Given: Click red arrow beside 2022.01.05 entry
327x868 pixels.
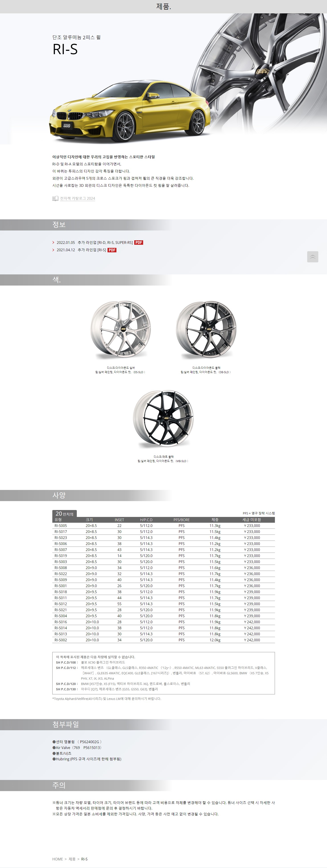Looking at the screenshot, I should click(x=53, y=243).
